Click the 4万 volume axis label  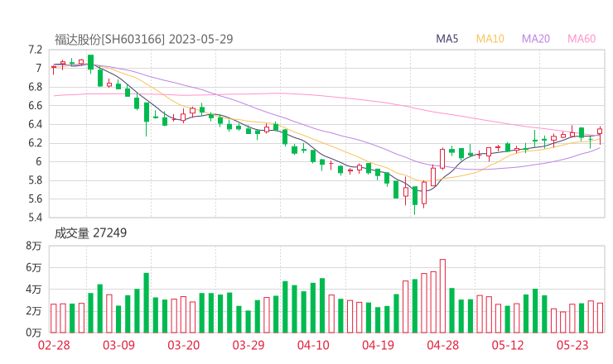pos(34,290)
